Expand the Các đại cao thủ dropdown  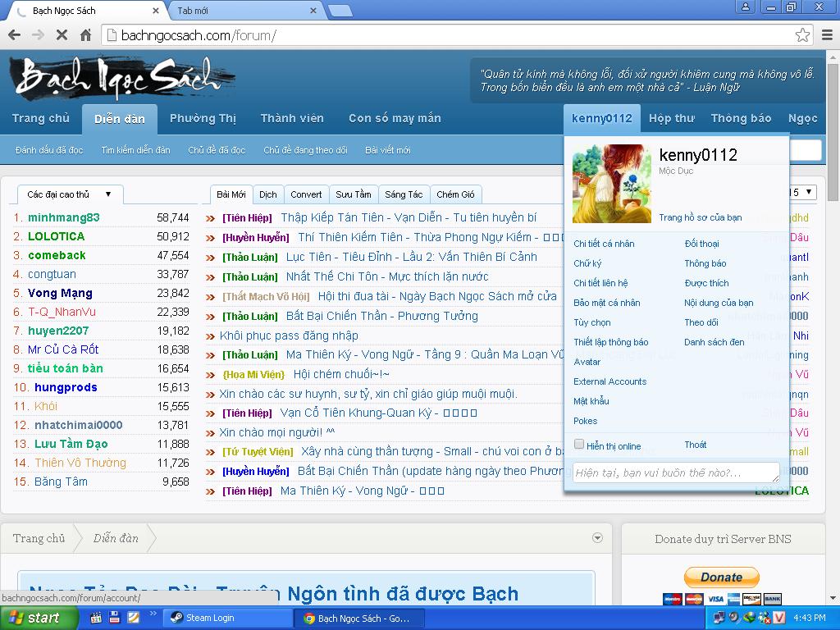[x=107, y=194]
